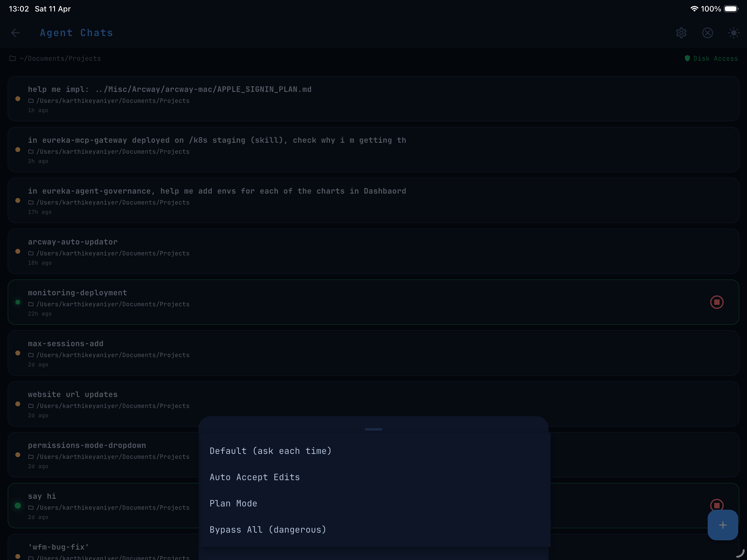This screenshot has width=747, height=560.
Task: Click Wi-Fi icon in status bar
Action: (694, 9)
